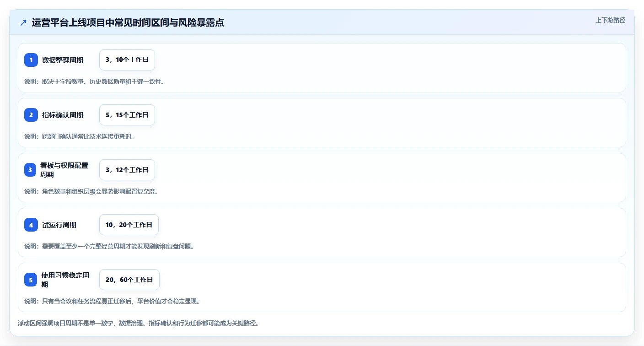Click the panel title 运营平台上线项目中常见时间区间与风险暴露点
644x346 pixels.
pos(128,22)
